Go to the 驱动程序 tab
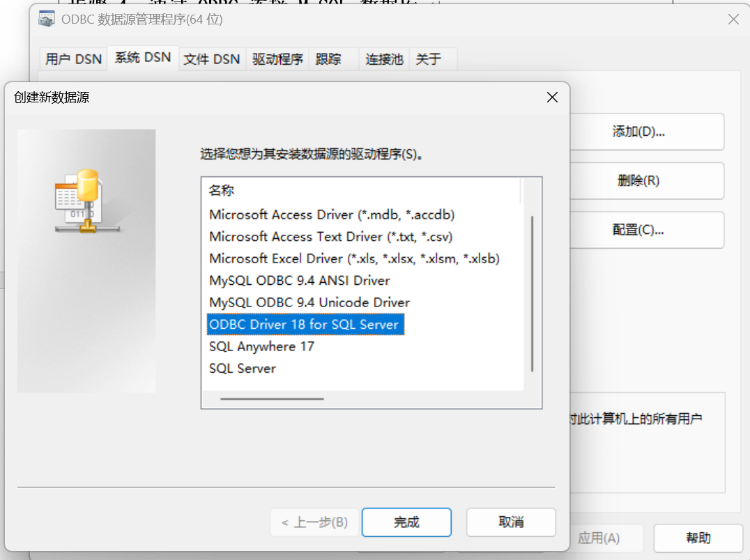Image resolution: width=750 pixels, height=560 pixels. tap(278, 59)
